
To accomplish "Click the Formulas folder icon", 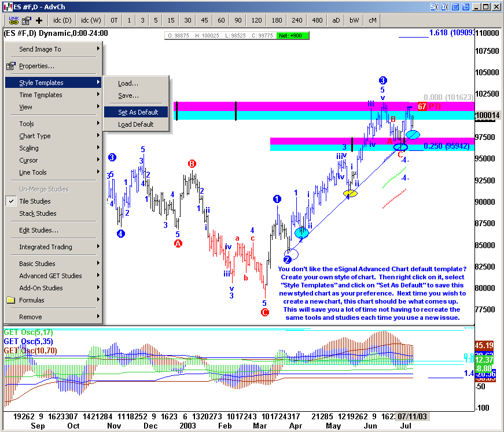I will coord(11,300).
